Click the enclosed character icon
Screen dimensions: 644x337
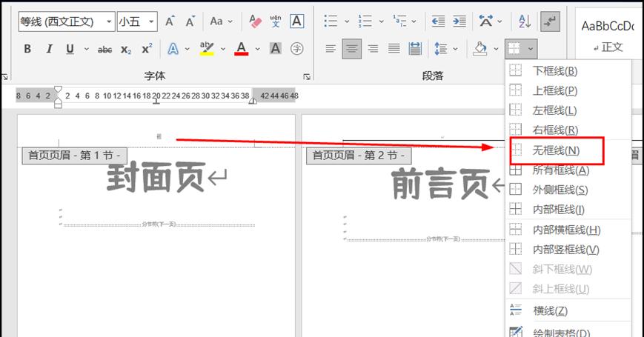[297, 49]
